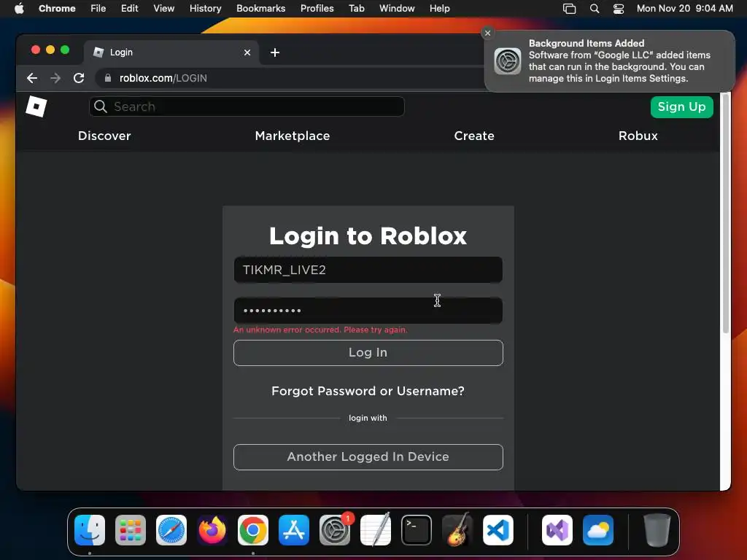Open the Bookmarks menu

coord(260,8)
